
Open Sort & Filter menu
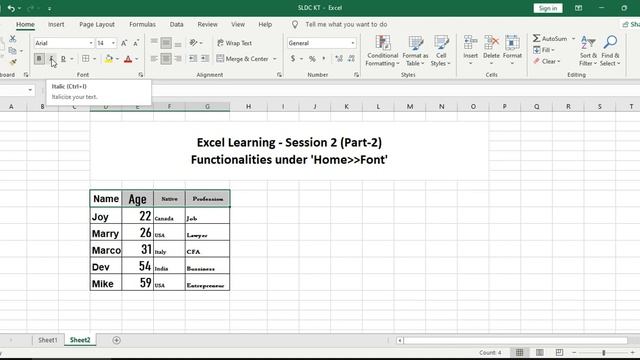[x=588, y=51]
